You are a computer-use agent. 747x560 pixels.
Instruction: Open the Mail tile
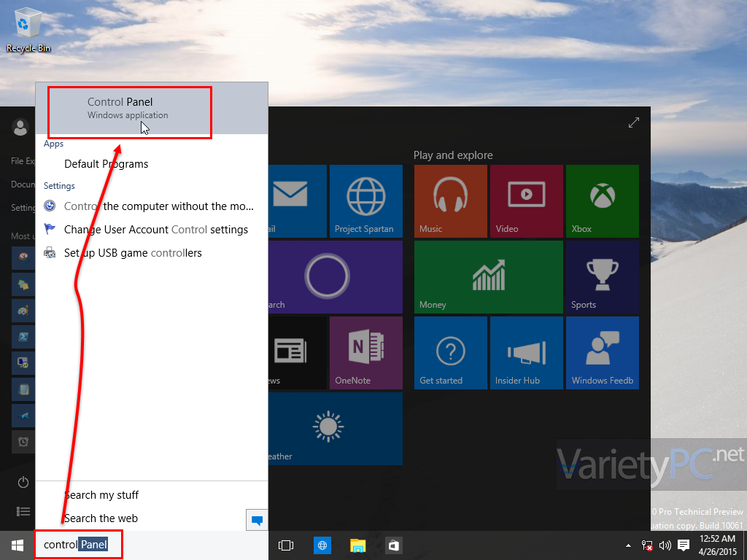click(298, 201)
